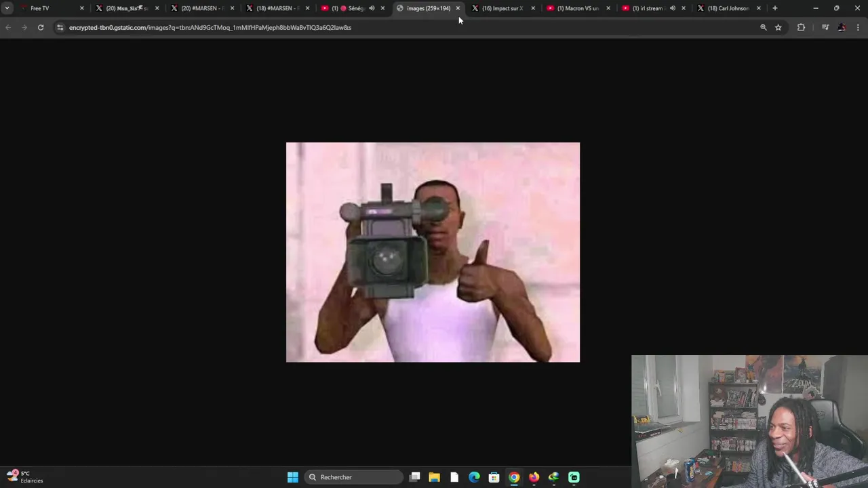This screenshot has width=868, height=488.
Task: Open the weather widget showing 5°C
Action: 26,477
